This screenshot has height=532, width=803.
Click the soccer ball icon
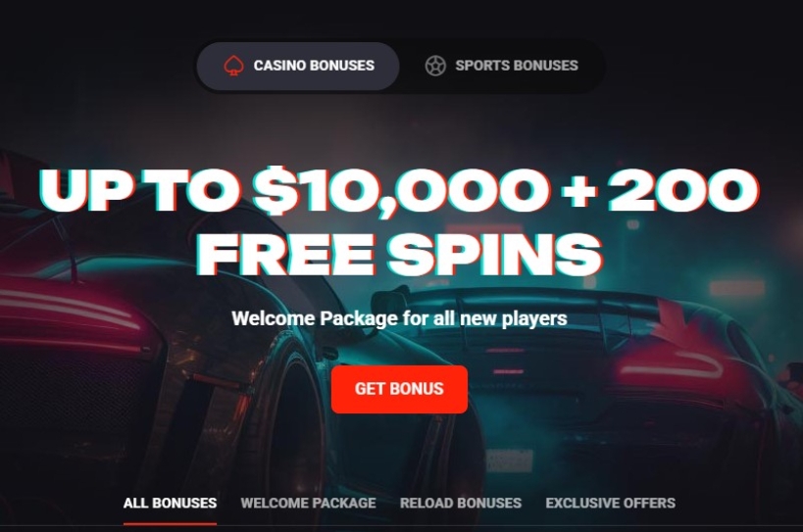click(435, 66)
